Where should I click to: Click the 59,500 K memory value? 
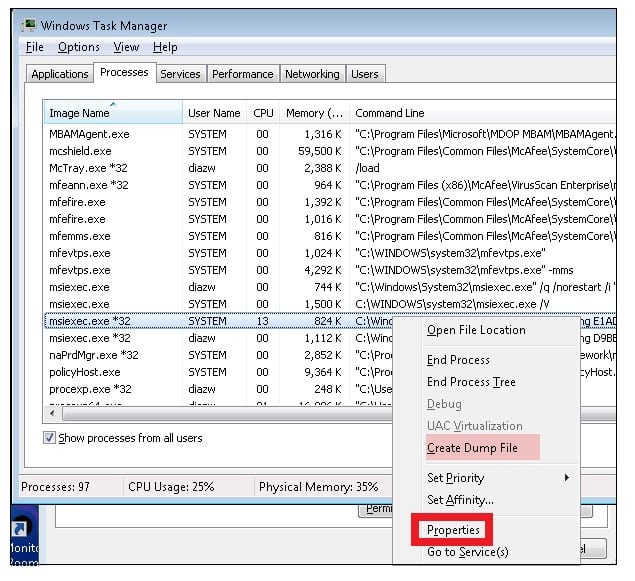click(320, 151)
